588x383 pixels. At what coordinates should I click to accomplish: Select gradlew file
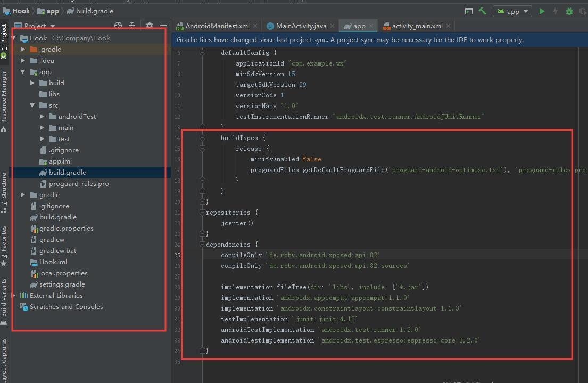click(47, 240)
